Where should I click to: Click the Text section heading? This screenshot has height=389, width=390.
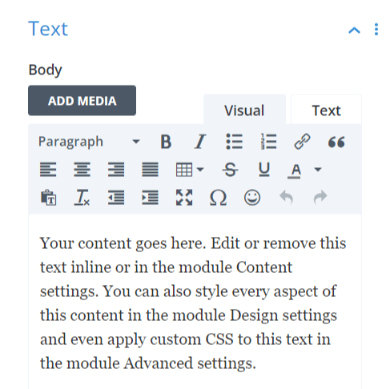pyautogui.click(x=48, y=29)
